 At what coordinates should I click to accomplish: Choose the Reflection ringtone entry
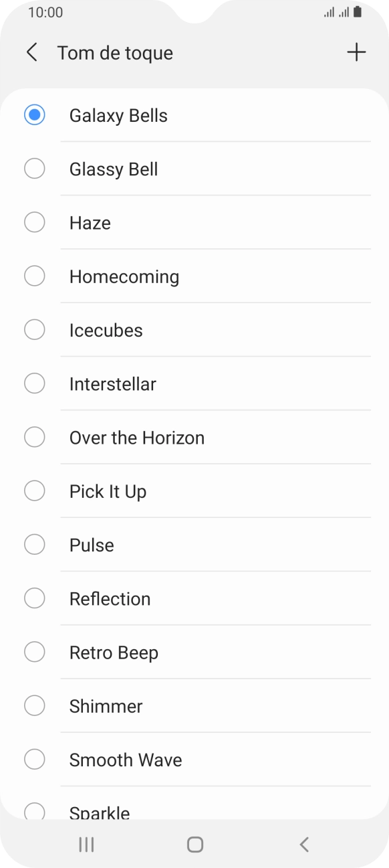tap(194, 598)
